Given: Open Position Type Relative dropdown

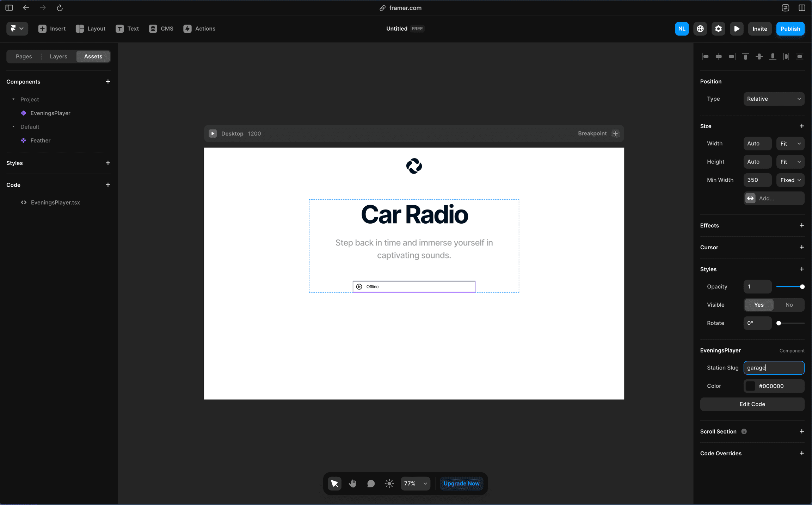Looking at the screenshot, I should [774, 99].
